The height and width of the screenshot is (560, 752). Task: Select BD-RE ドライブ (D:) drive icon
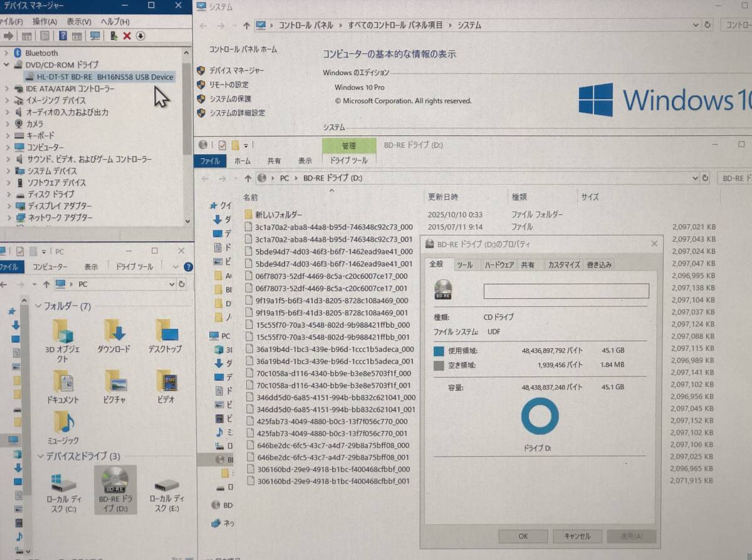(115, 490)
